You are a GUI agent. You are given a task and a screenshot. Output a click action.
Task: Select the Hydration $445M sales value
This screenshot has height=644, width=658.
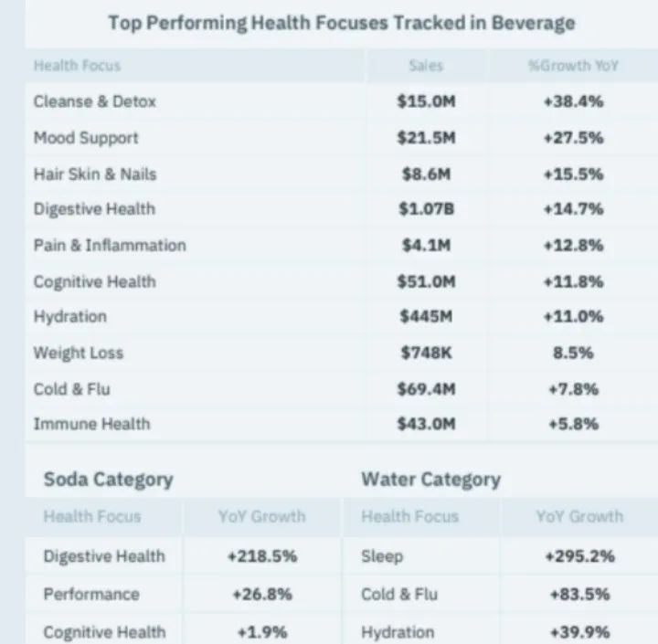click(x=427, y=316)
